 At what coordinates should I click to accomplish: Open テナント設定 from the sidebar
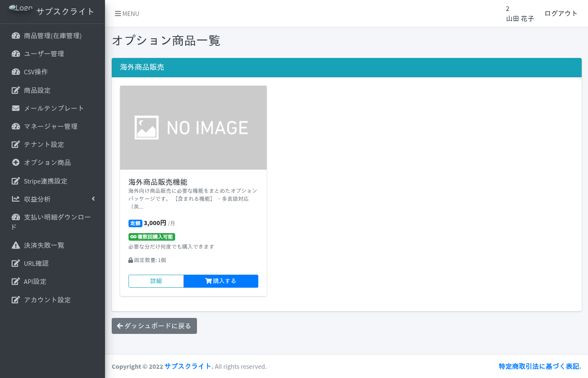tap(43, 144)
